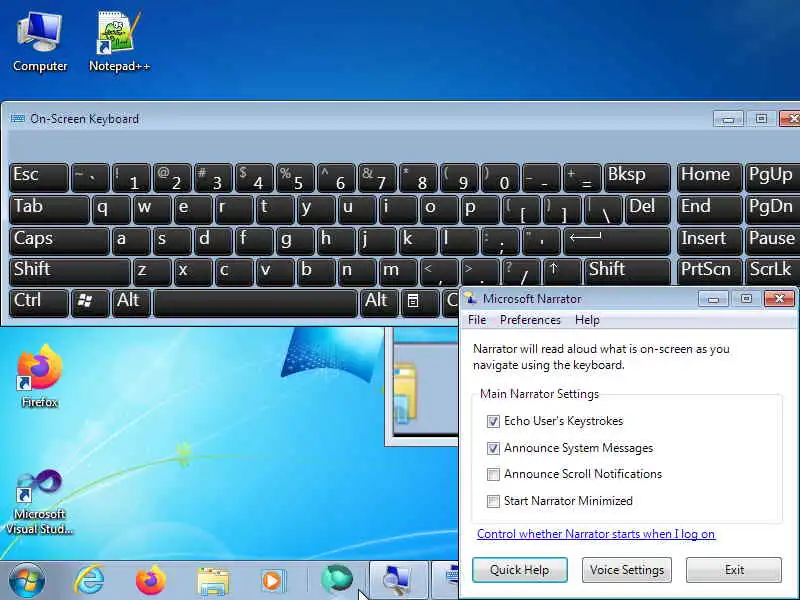This screenshot has width=800, height=600.
Task: Open the Computer desktop icon
Action: (x=40, y=42)
